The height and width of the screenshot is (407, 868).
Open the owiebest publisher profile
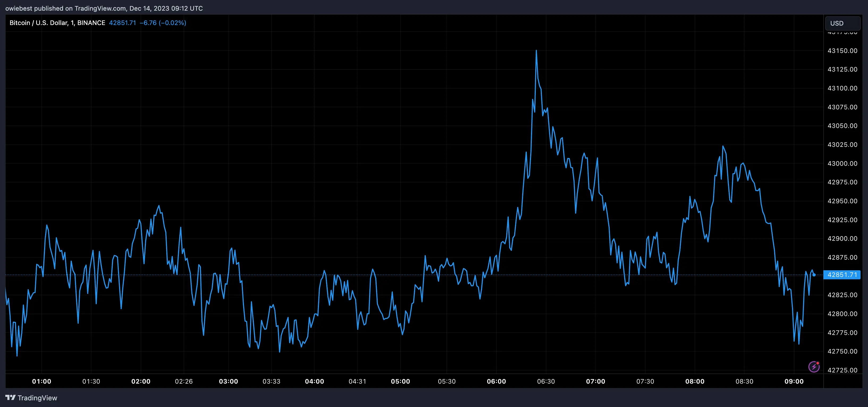[19, 8]
